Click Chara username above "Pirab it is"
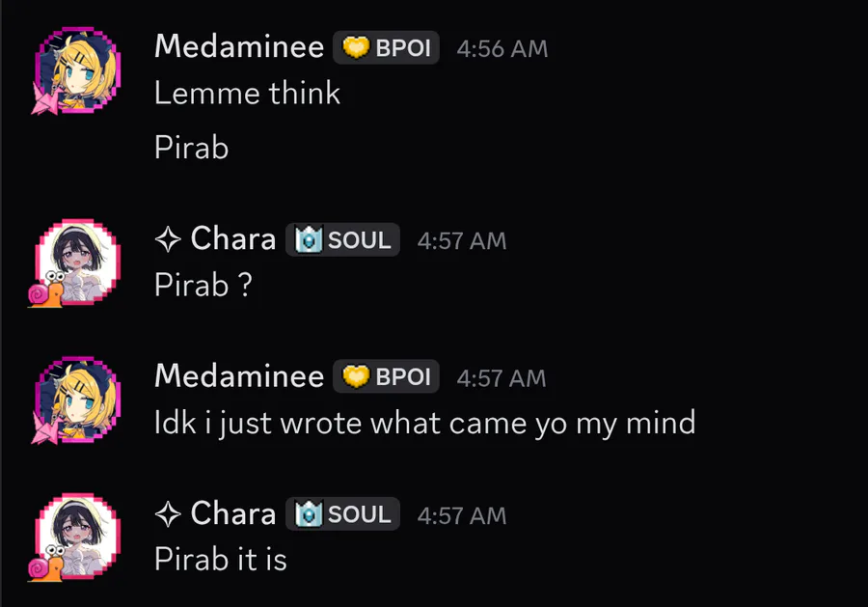 point(233,514)
